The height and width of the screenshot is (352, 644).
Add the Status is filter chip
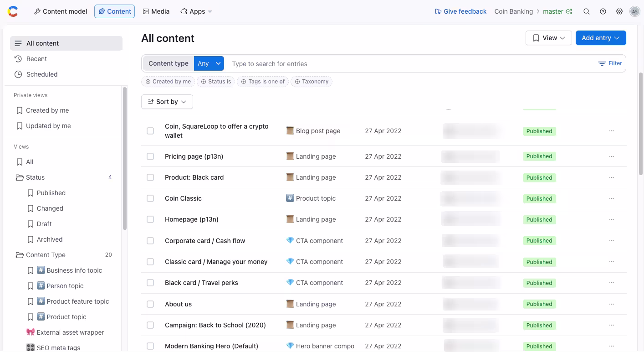[x=216, y=82]
